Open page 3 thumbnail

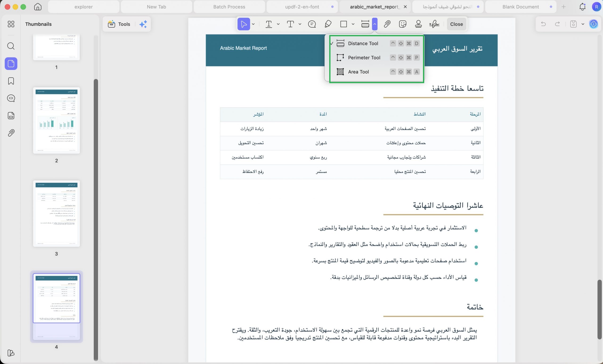tap(57, 214)
